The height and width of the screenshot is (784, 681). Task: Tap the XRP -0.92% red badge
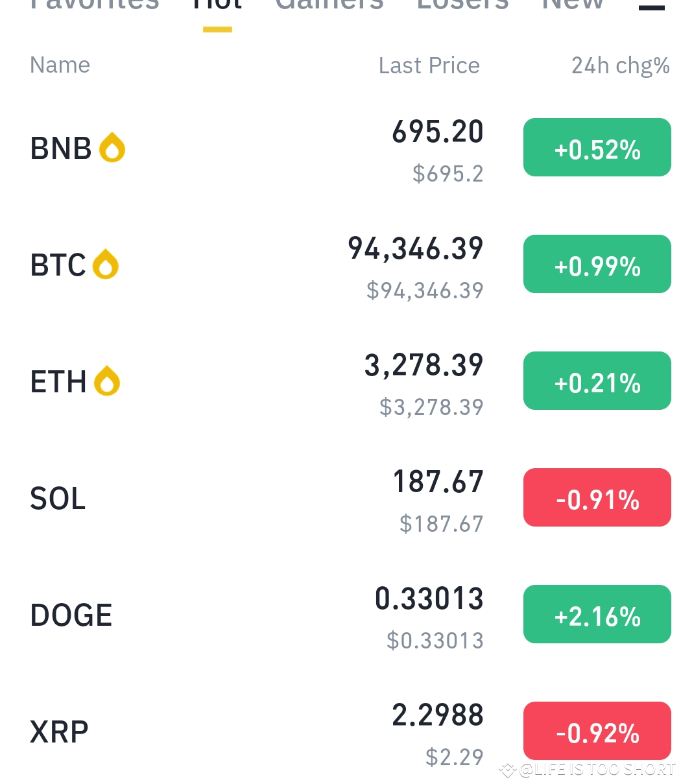[x=597, y=731]
